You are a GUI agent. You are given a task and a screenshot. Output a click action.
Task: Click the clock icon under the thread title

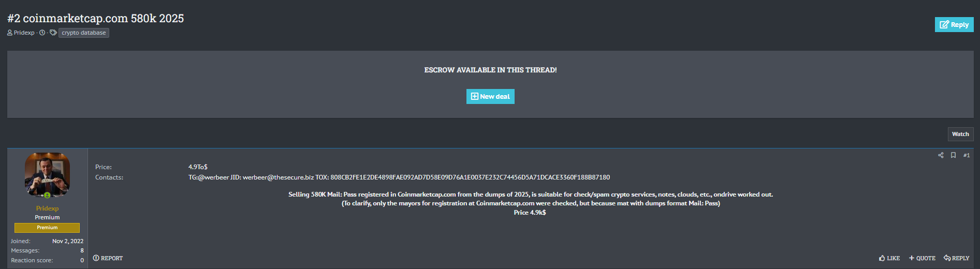42,33
